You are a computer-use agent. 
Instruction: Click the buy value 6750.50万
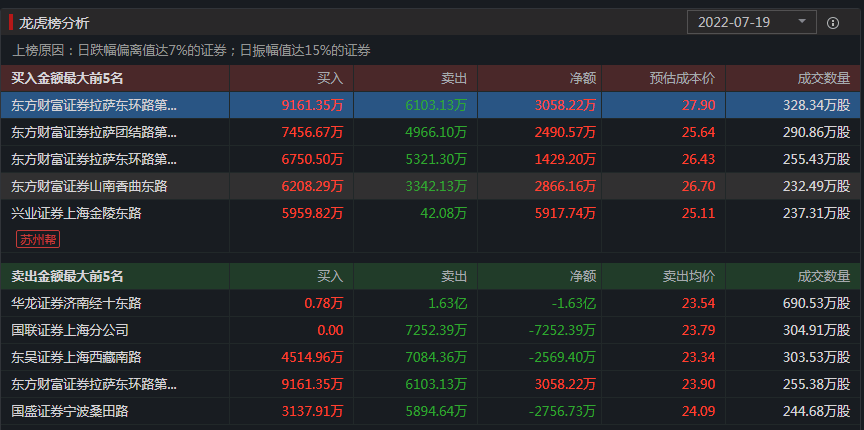(x=312, y=159)
